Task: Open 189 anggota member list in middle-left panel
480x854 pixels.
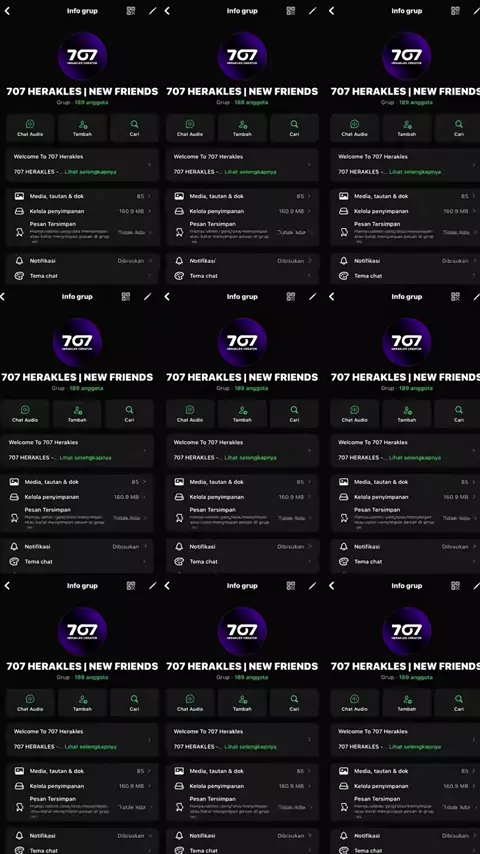Action: (x=86, y=388)
